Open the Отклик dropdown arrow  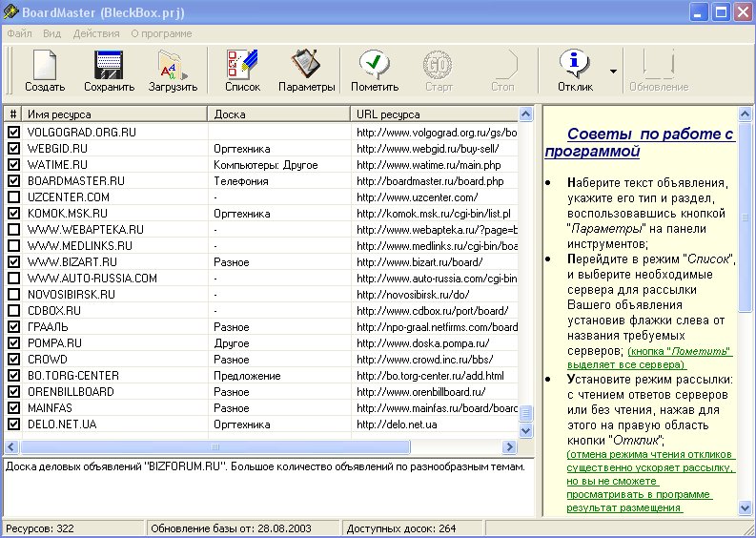coord(613,72)
